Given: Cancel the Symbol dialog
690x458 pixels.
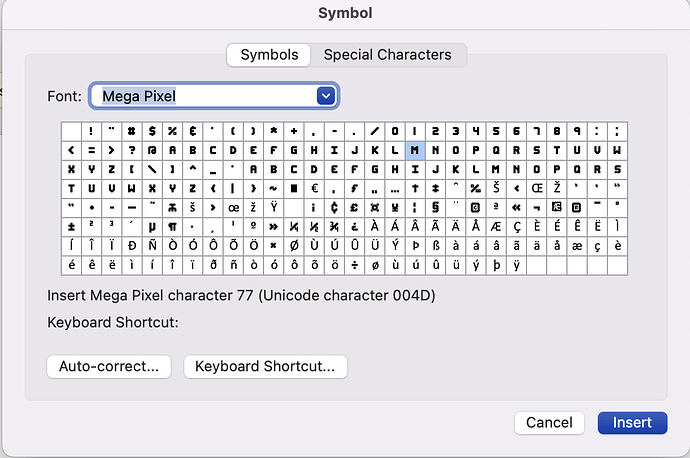Looking at the screenshot, I should (549, 423).
